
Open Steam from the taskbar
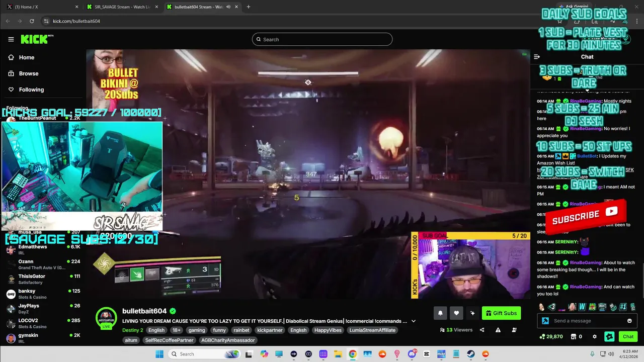[471, 354]
